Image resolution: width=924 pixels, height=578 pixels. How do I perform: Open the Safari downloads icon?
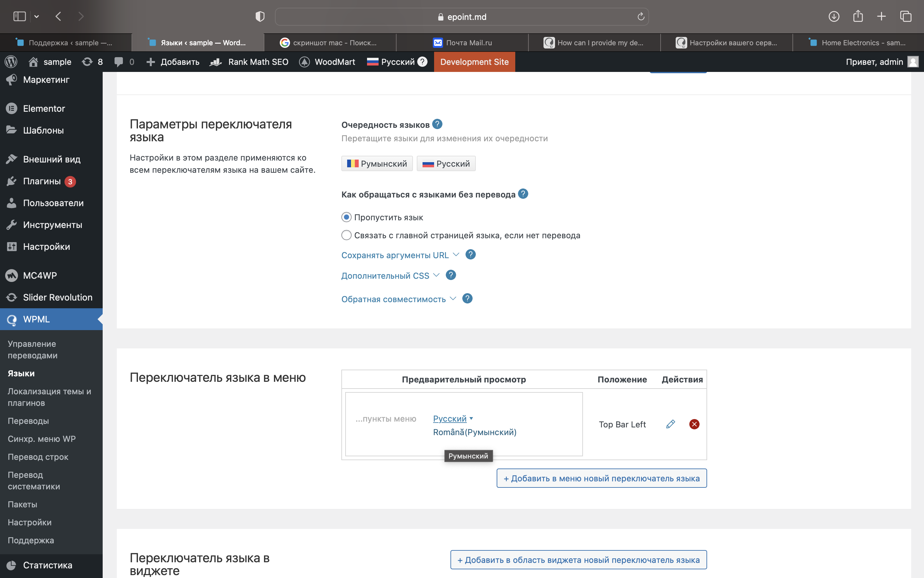pyautogui.click(x=834, y=16)
